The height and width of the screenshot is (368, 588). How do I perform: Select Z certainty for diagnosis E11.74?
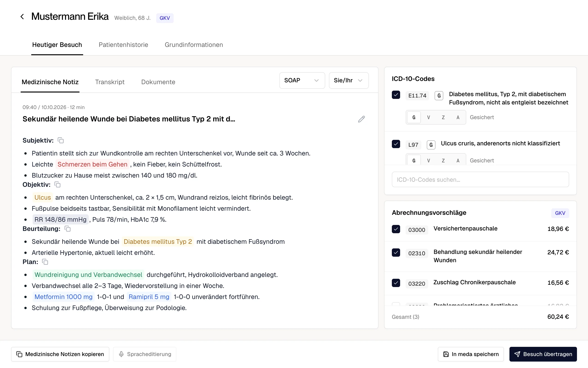pos(443,117)
